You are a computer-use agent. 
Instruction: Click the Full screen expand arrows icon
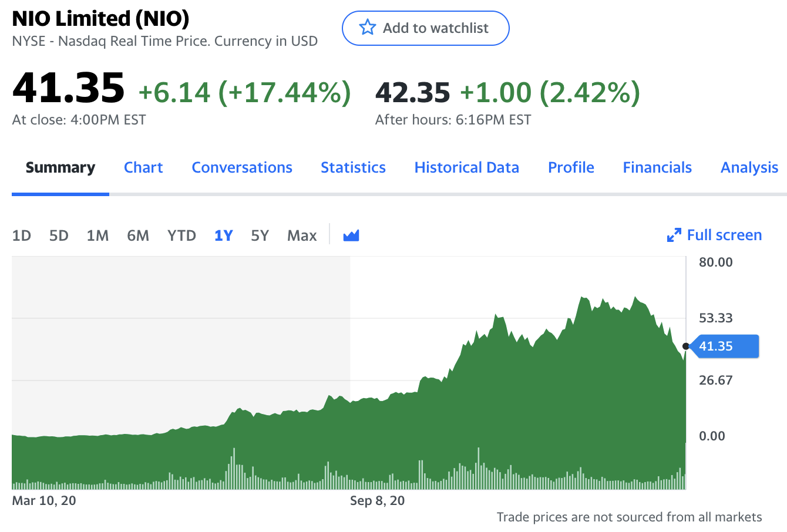click(x=674, y=235)
